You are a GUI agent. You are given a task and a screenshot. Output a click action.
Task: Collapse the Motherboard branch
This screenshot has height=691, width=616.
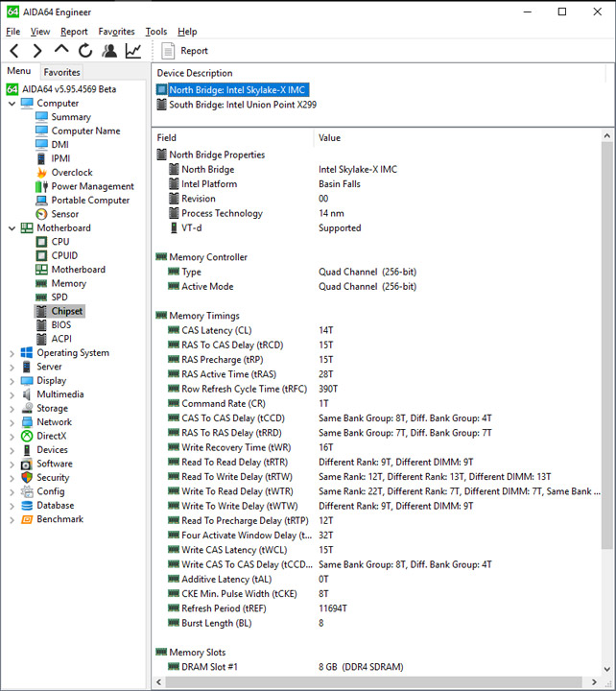(12, 228)
